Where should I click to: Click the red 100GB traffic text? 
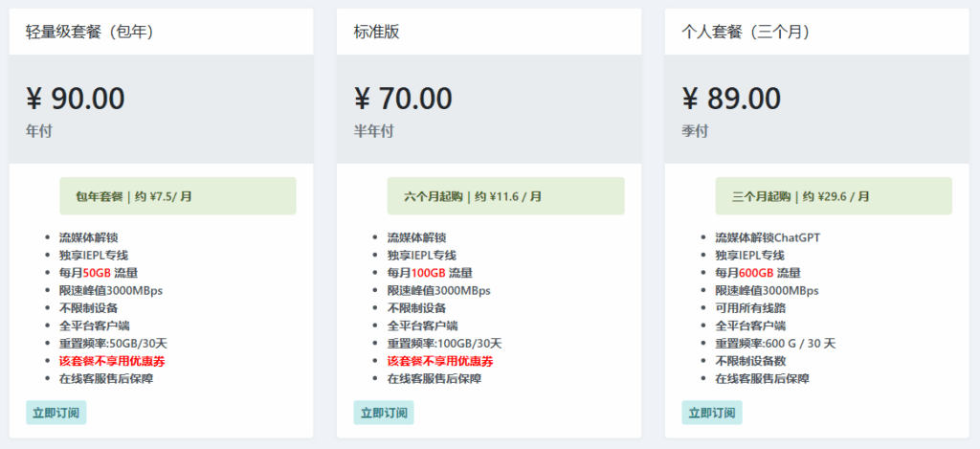pyautogui.click(x=428, y=273)
